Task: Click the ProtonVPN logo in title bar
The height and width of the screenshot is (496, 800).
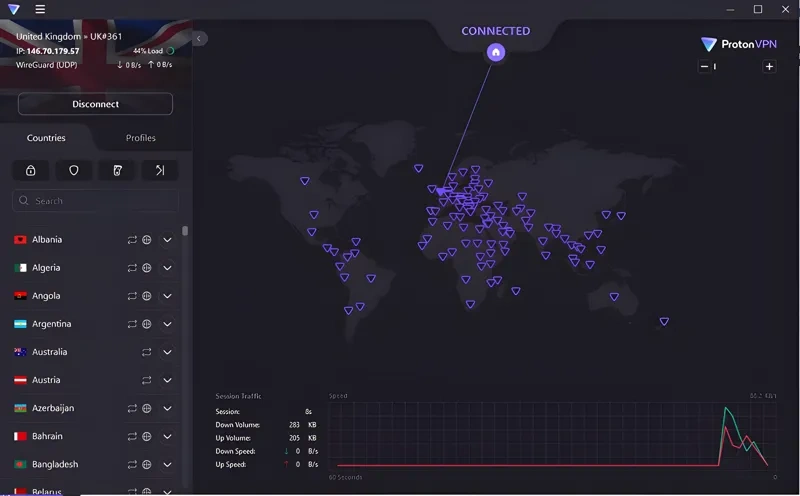Action: point(14,10)
